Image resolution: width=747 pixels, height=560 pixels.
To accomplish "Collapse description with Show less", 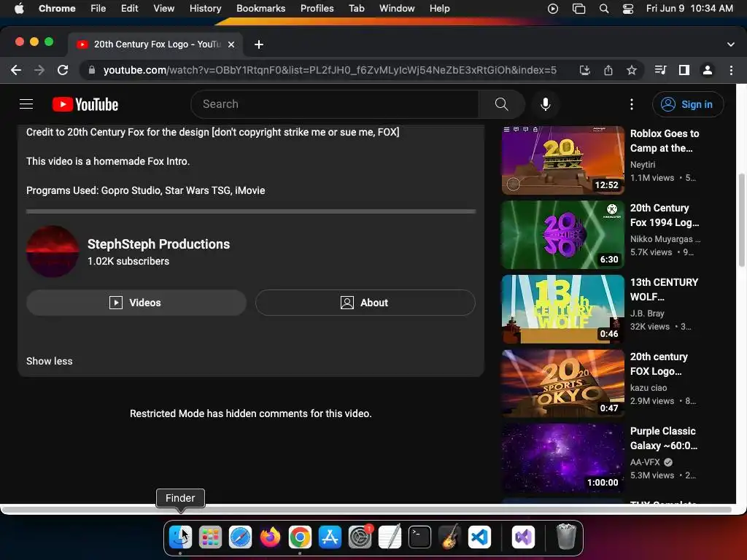I will [x=50, y=361].
